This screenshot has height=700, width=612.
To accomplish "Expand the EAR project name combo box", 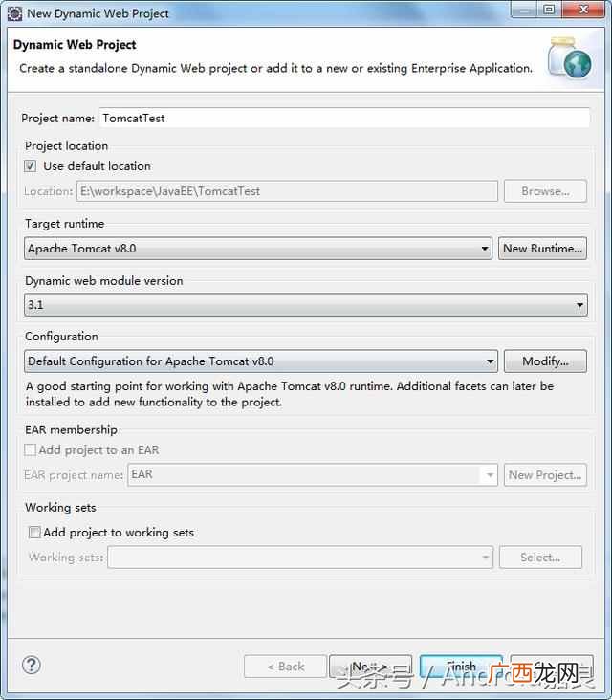I will pyautogui.click(x=313, y=474).
